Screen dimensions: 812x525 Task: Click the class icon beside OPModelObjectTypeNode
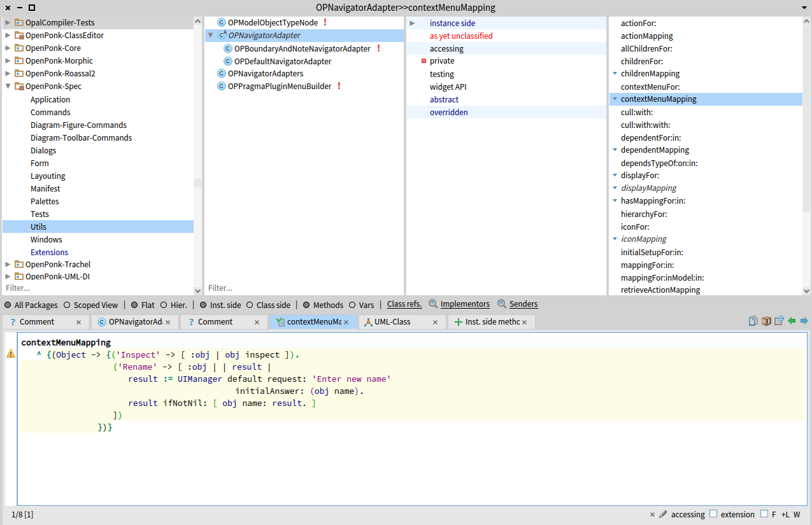tap(222, 22)
